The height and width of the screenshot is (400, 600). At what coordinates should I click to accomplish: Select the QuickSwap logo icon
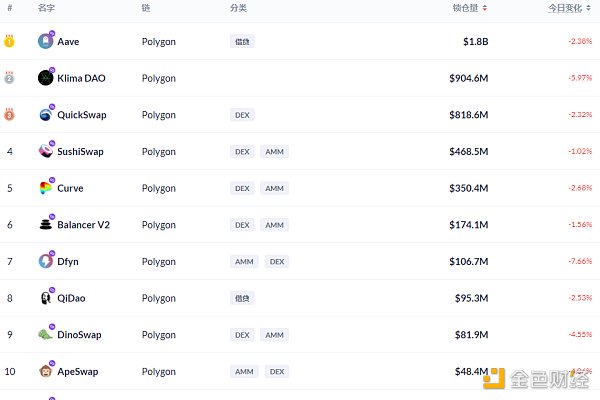point(46,114)
